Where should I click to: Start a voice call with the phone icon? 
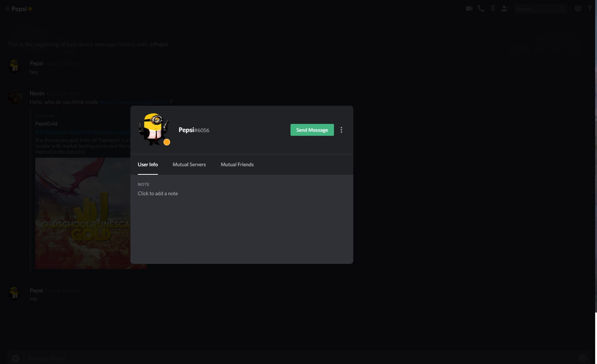pyautogui.click(x=481, y=8)
